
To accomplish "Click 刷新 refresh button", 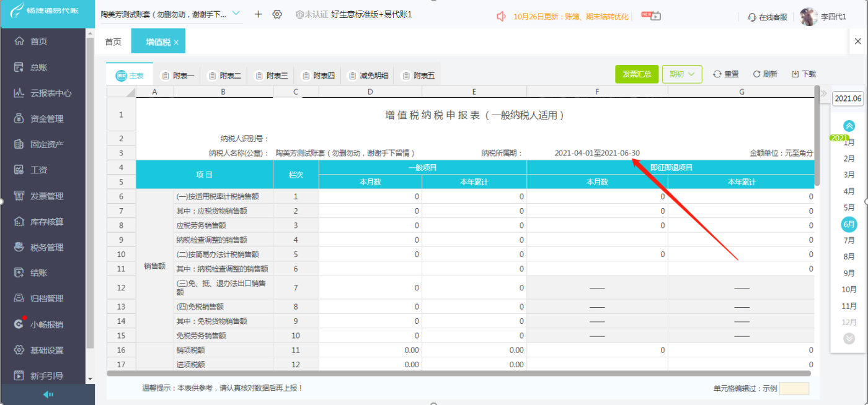I will click(765, 74).
